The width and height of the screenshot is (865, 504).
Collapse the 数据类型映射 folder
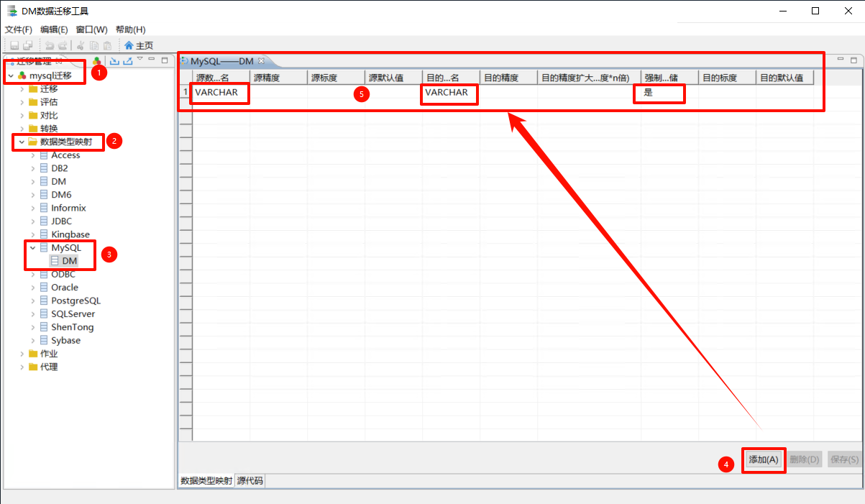click(22, 142)
